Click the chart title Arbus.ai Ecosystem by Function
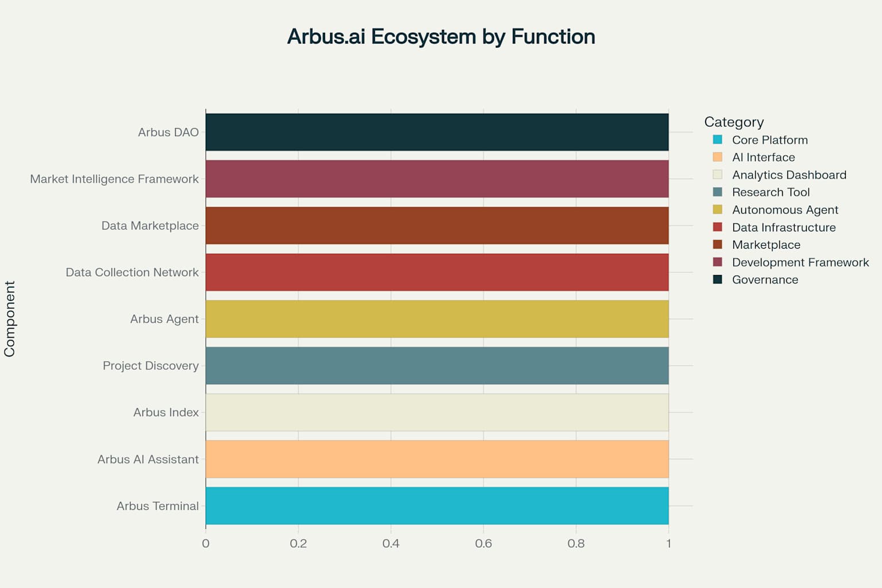This screenshot has width=882, height=588. pyautogui.click(x=441, y=37)
